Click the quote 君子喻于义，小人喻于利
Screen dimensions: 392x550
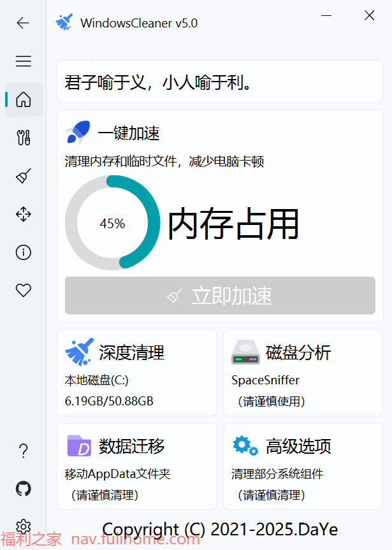[x=158, y=83]
